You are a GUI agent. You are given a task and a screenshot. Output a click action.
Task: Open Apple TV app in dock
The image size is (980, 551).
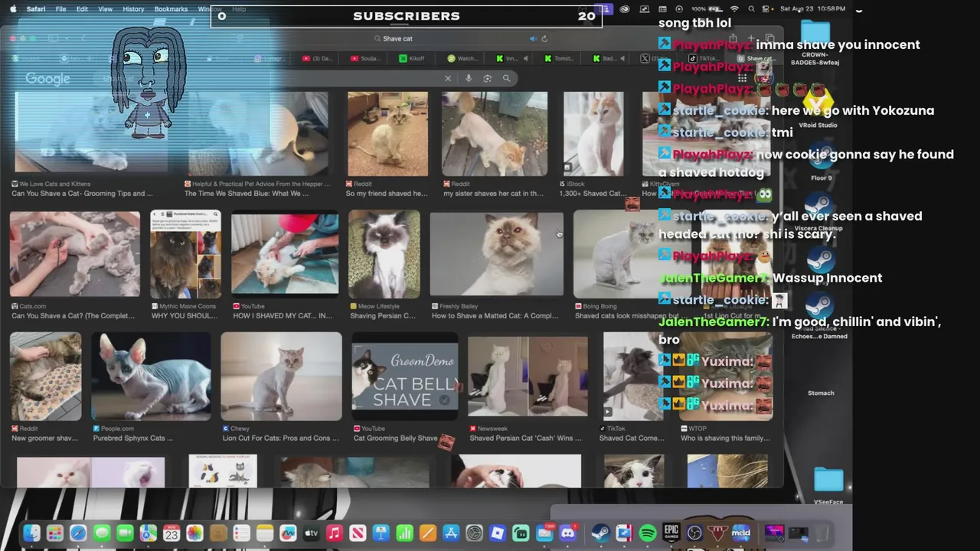[311, 533]
